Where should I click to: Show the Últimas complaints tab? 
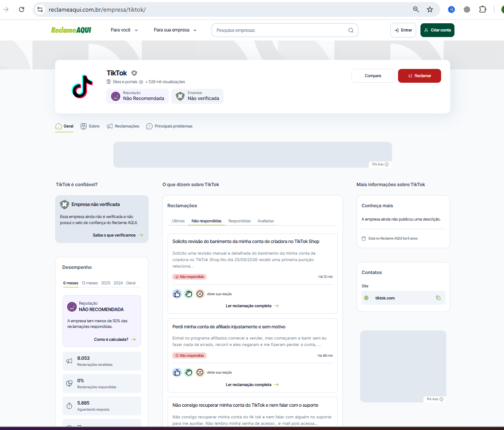pos(178,221)
